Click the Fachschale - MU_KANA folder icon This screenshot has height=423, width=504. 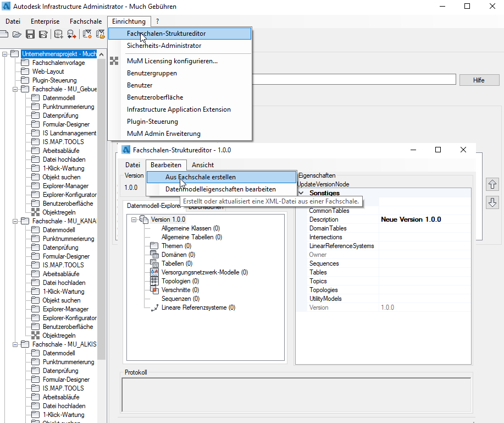[25, 221]
